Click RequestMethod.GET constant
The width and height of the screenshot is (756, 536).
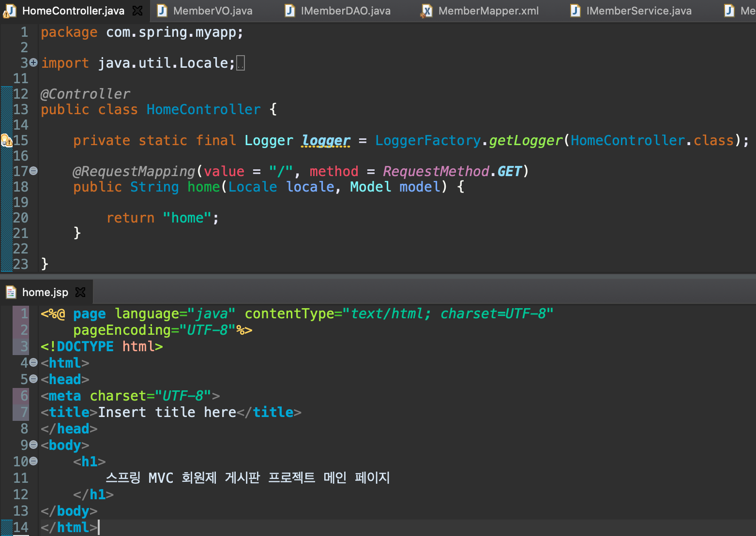point(452,171)
